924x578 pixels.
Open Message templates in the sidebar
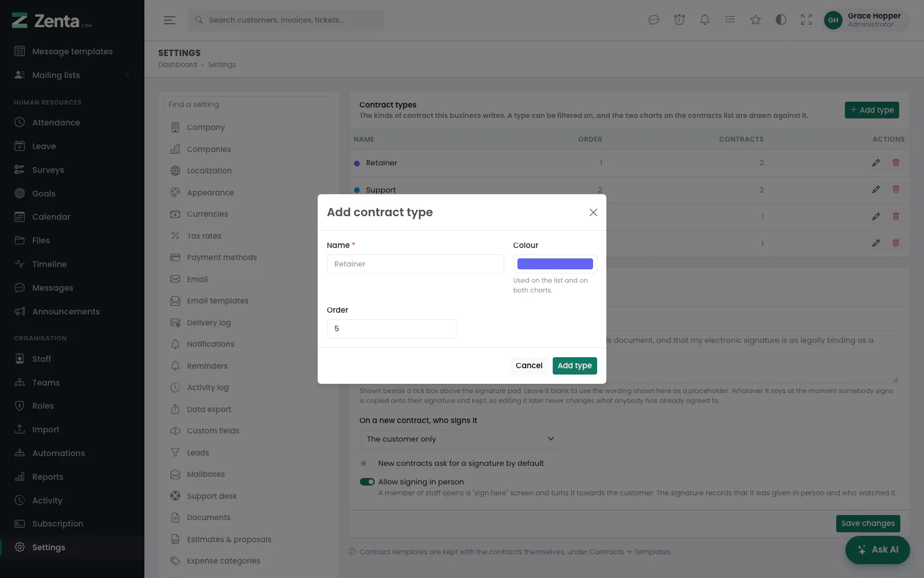tap(72, 51)
